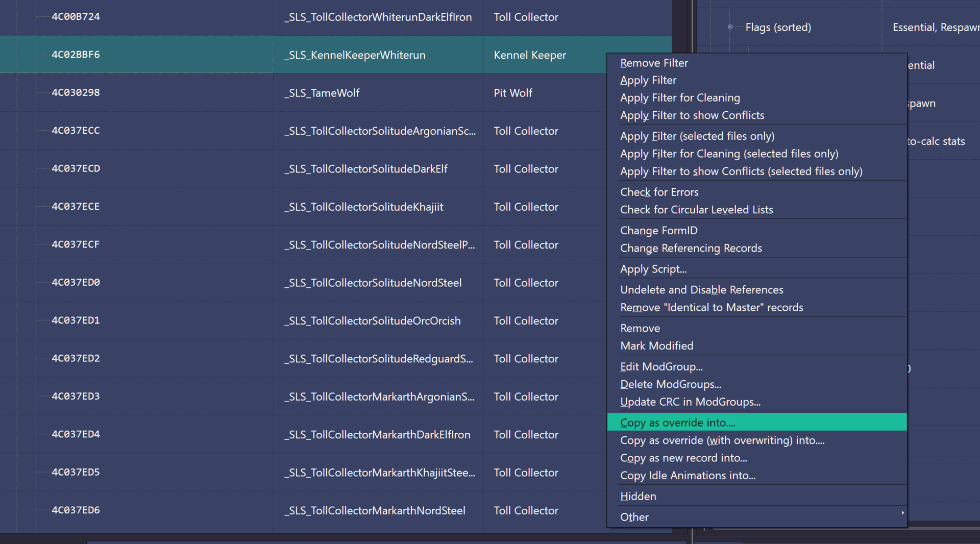Select record 4C037ECE
The image size is (980, 544).
[76, 207]
